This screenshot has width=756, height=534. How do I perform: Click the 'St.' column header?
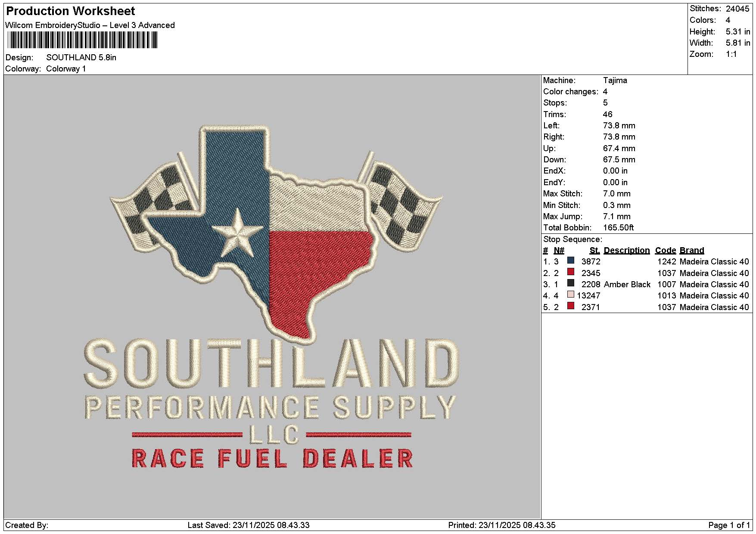click(x=595, y=251)
